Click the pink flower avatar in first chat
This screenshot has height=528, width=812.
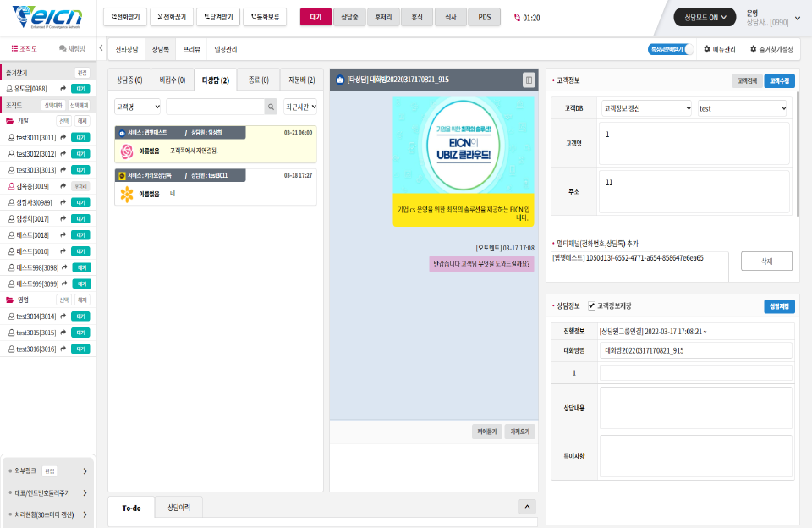[x=127, y=151]
